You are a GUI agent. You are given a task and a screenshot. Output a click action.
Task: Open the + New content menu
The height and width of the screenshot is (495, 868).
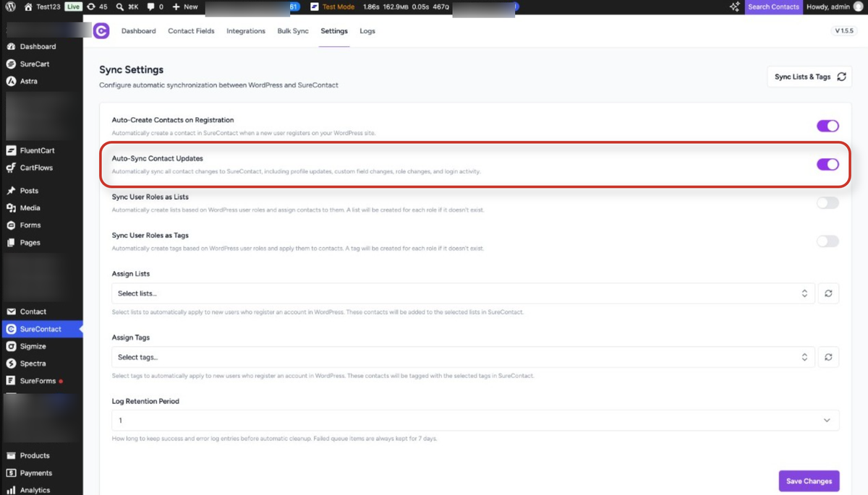(185, 7)
